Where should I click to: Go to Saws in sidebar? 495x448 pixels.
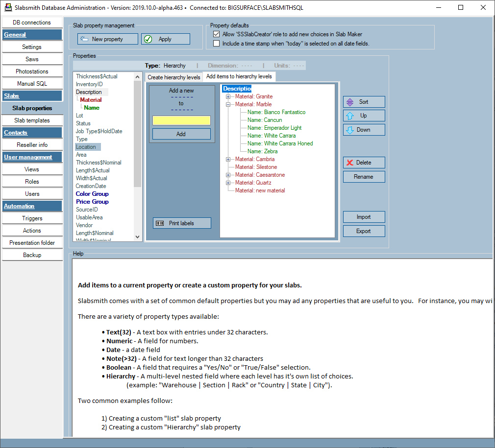(32, 59)
